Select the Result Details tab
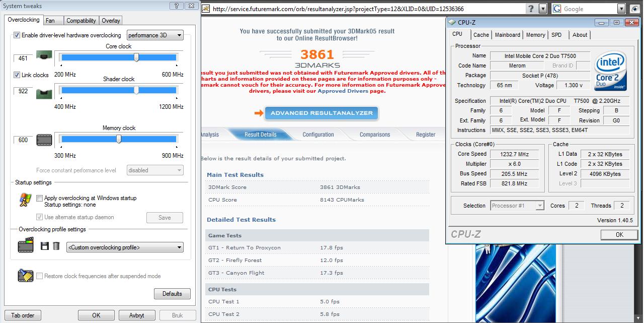Viewport: 644px width, 323px height. point(260,135)
